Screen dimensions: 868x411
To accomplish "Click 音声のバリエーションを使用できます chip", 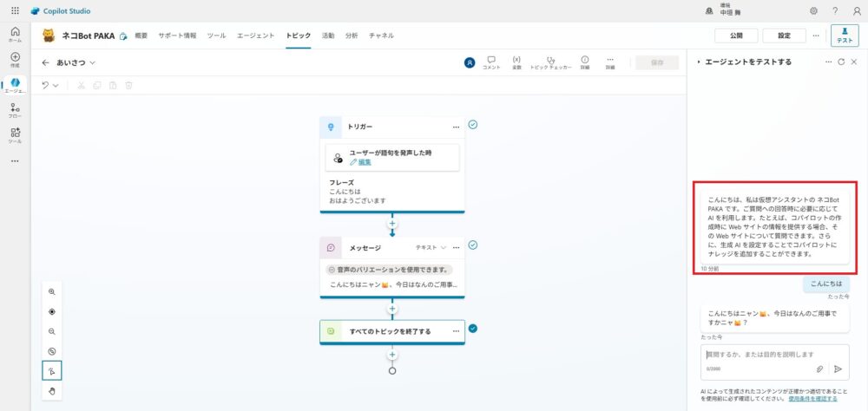I will (389, 270).
